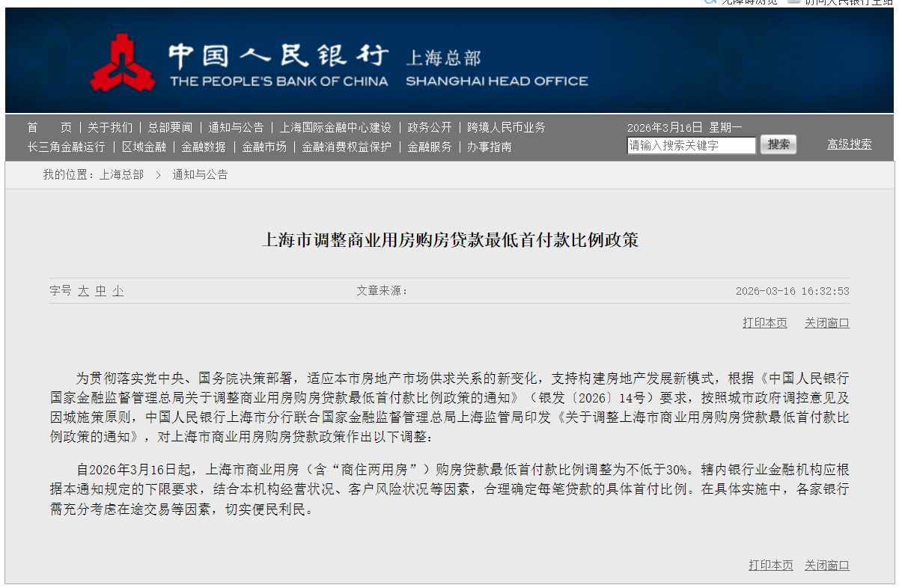
Task: Select 通知与公告 in the top navigation bar
Action: (236, 127)
